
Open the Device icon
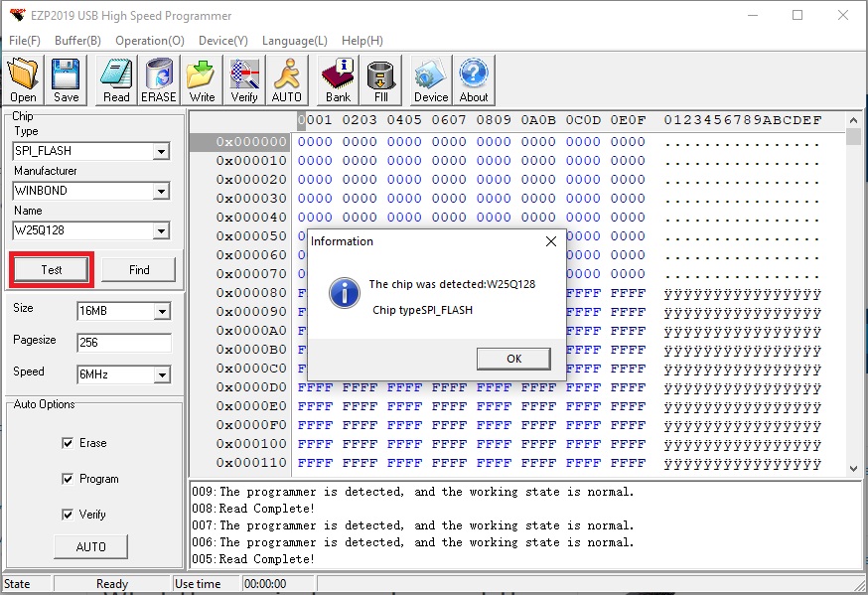(430, 79)
